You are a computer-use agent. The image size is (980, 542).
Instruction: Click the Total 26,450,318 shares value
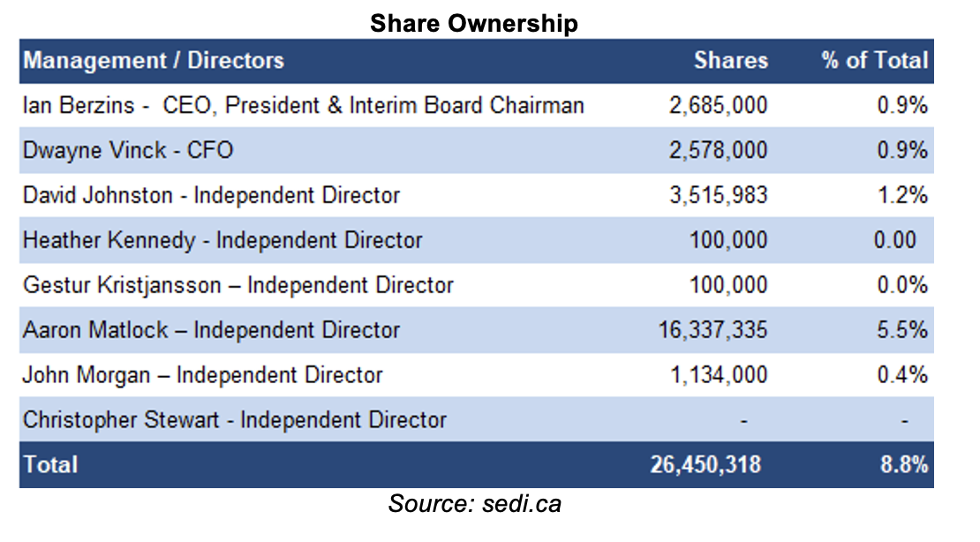click(705, 464)
